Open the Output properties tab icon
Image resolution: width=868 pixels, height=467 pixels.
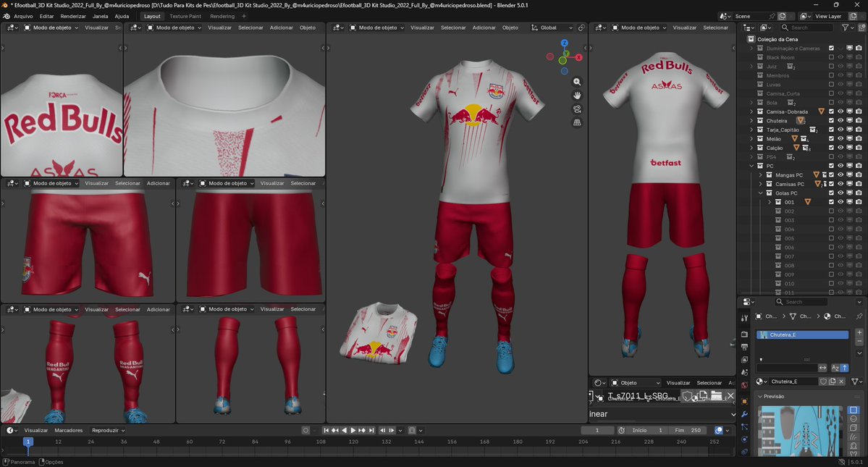click(744, 347)
